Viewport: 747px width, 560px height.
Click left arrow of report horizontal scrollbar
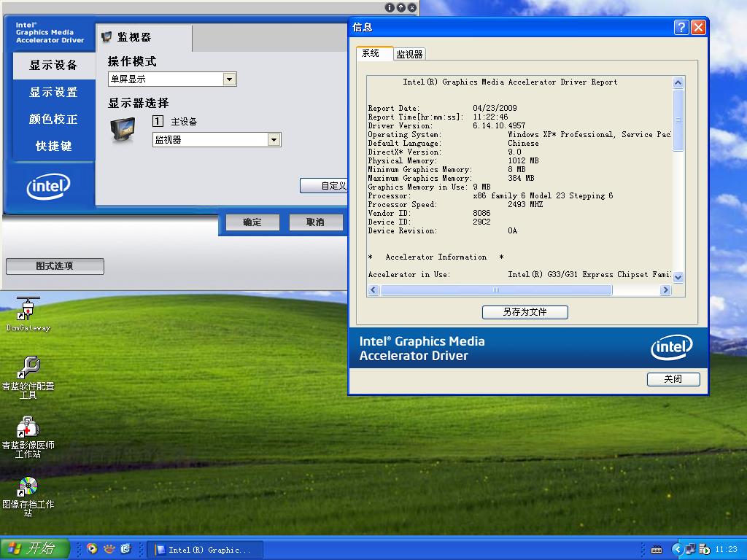[x=373, y=290]
